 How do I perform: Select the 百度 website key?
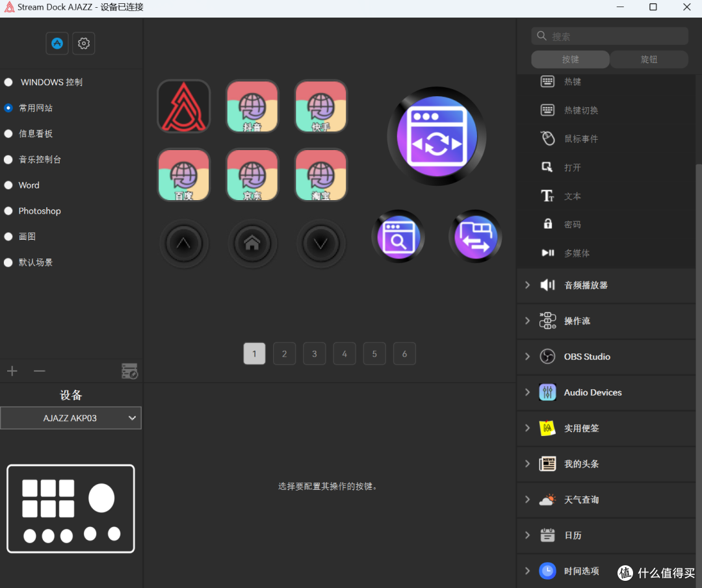pyautogui.click(x=183, y=175)
